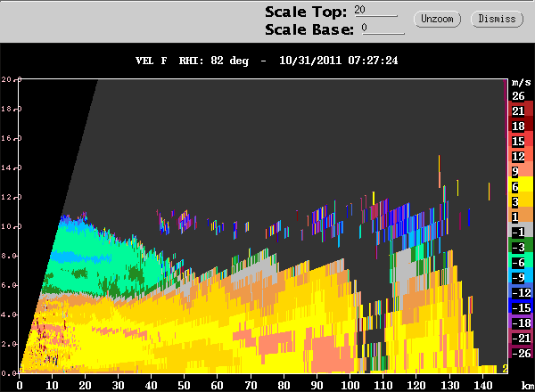
Task: Choose the gray -1 m/s legend swatch
Action: 517,232
